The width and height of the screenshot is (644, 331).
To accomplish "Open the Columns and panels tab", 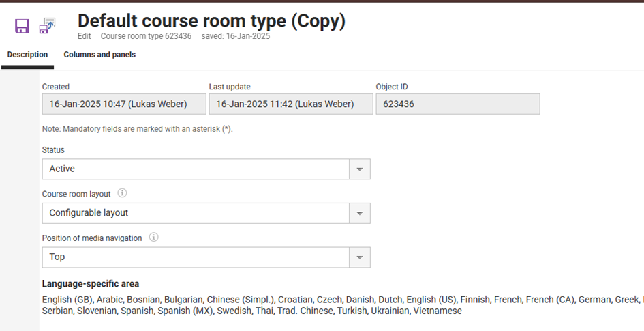I will tap(99, 55).
